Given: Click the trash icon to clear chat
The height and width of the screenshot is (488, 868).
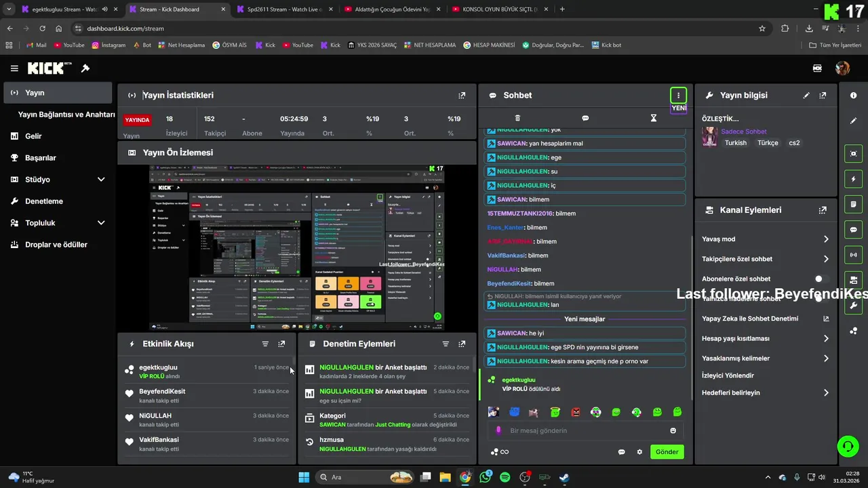Looking at the screenshot, I should click(x=517, y=118).
